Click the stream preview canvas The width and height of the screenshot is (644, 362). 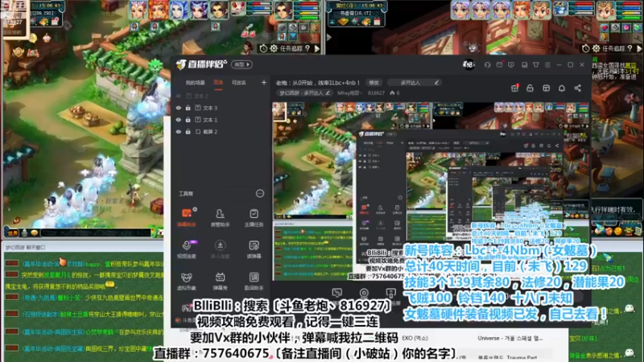(431, 191)
